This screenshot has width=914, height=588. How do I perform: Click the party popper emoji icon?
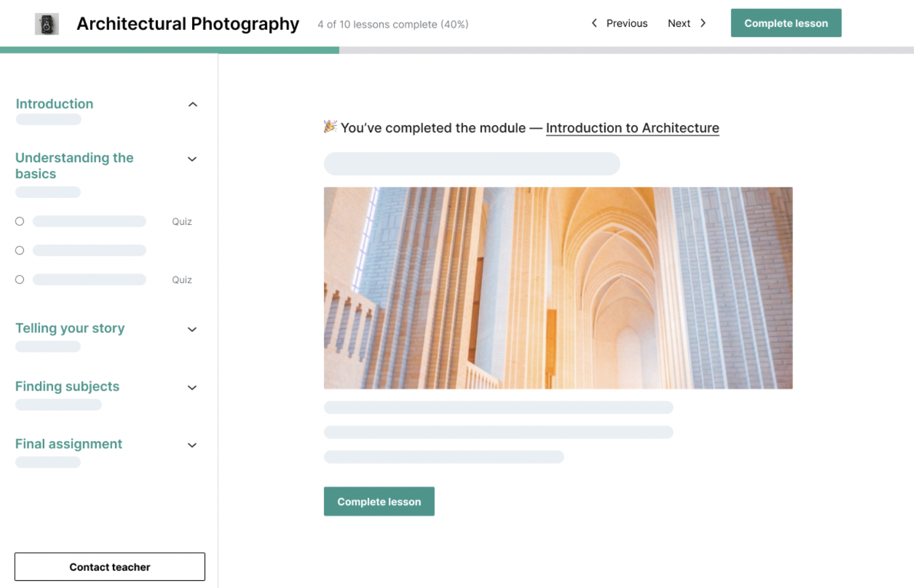click(x=330, y=126)
